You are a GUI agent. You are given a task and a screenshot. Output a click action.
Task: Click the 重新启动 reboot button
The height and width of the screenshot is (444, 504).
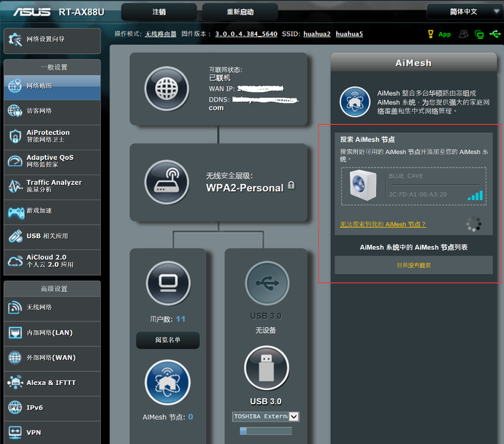[240, 12]
